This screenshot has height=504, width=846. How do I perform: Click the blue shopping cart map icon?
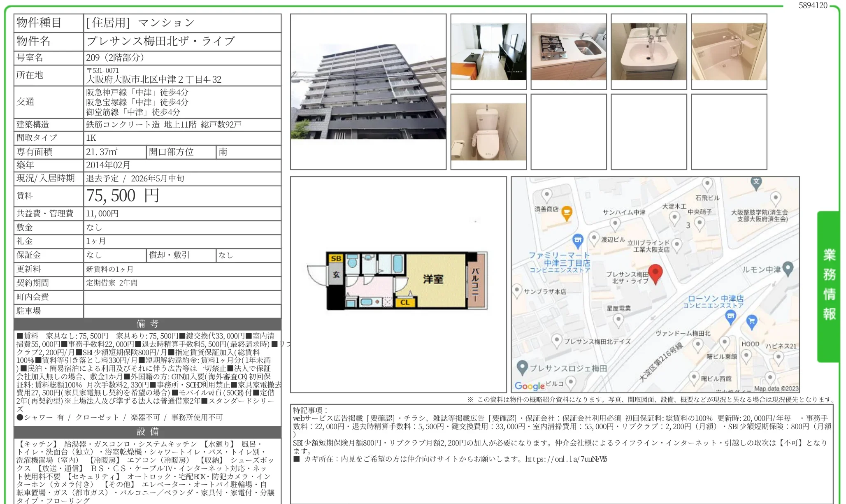pos(751,321)
